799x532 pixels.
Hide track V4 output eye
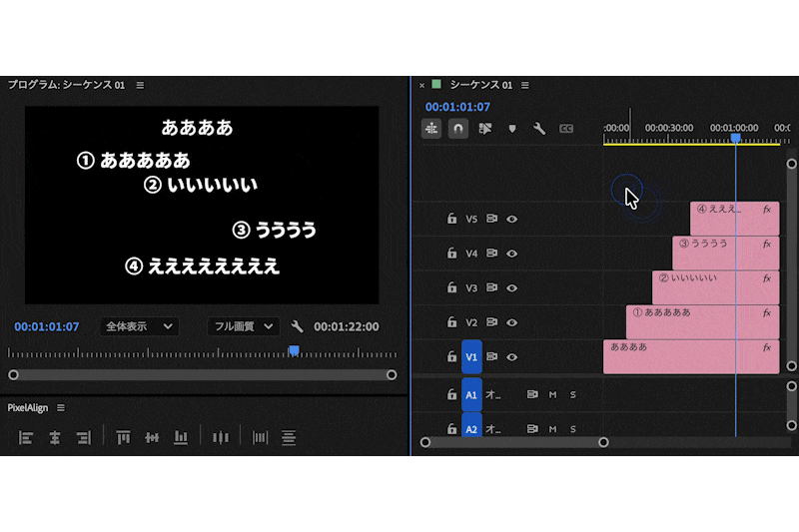click(512, 254)
